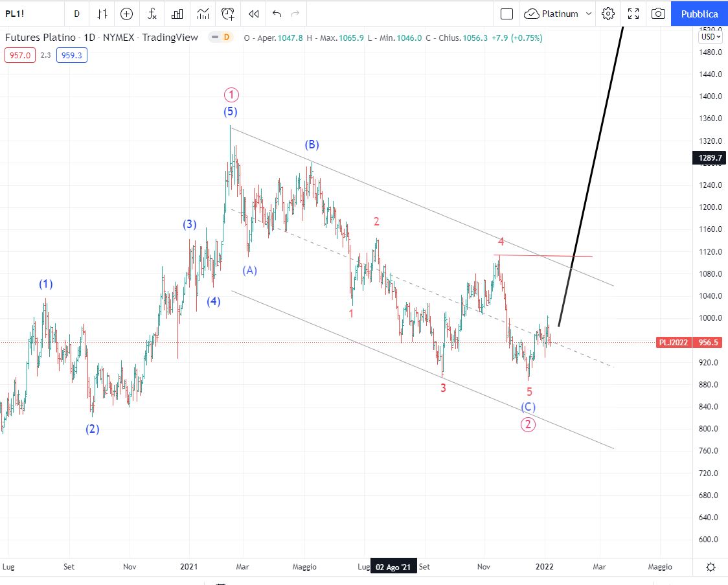Click the Futures Platino chart title
Viewport: 728px width, 585px height.
[101, 37]
